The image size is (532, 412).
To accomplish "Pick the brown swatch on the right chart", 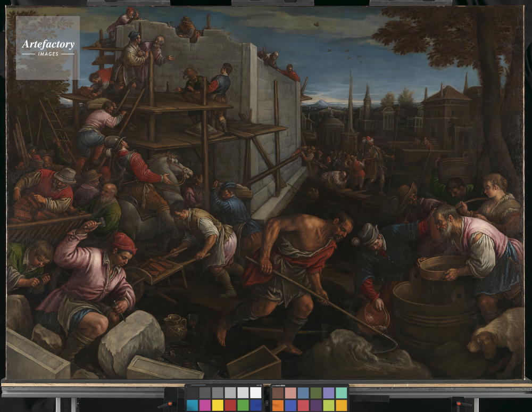I will point(278,393).
